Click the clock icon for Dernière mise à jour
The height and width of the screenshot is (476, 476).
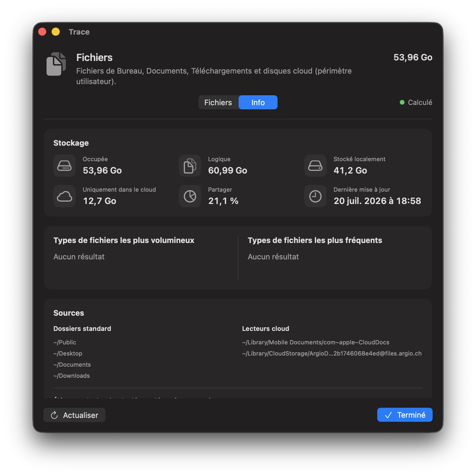[315, 196]
